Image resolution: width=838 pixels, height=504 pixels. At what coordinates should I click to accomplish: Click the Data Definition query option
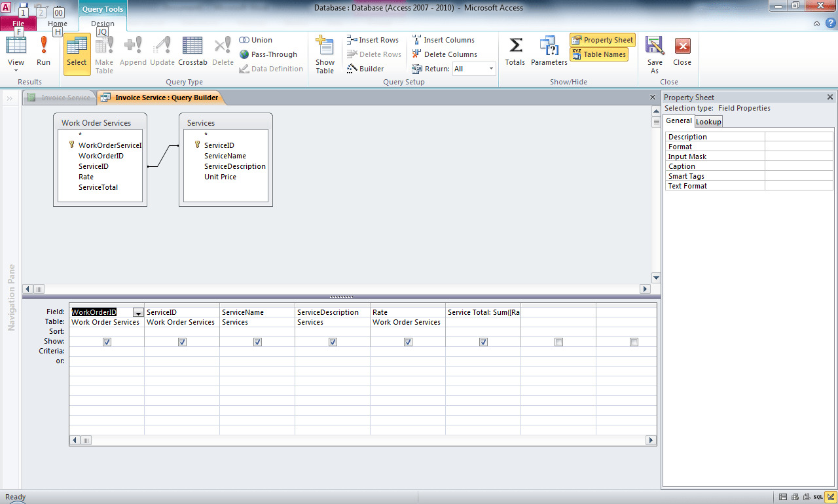pos(271,69)
